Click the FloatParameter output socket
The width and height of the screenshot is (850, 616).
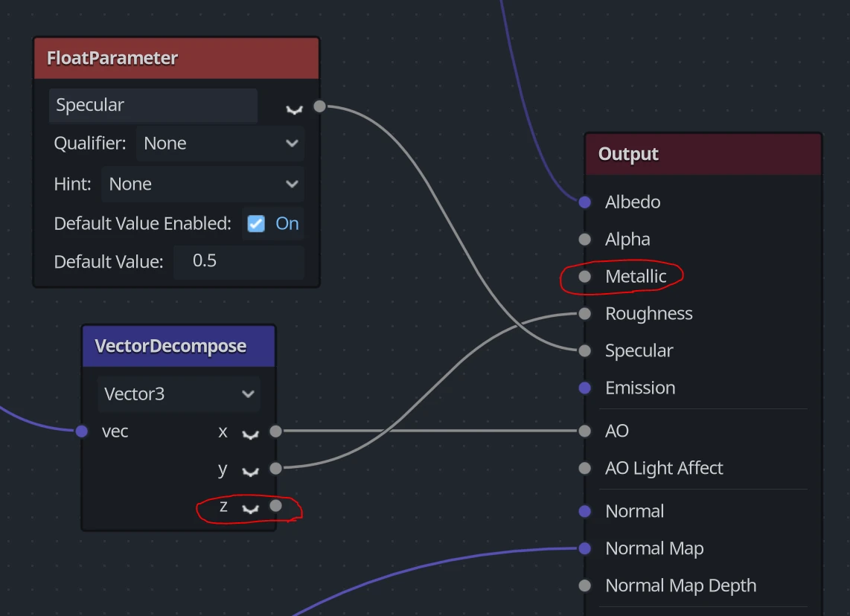[x=319, y=106]
